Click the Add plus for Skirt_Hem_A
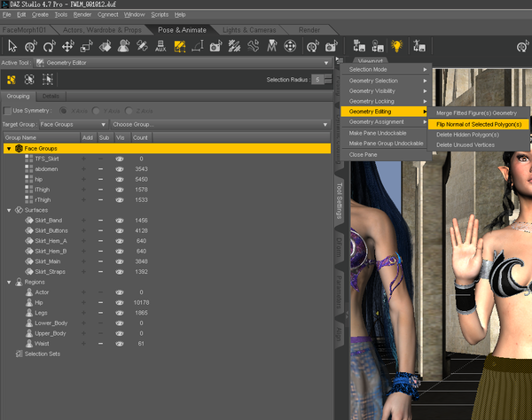The height and width of the screenshot is (420, 532). point(83,241)
